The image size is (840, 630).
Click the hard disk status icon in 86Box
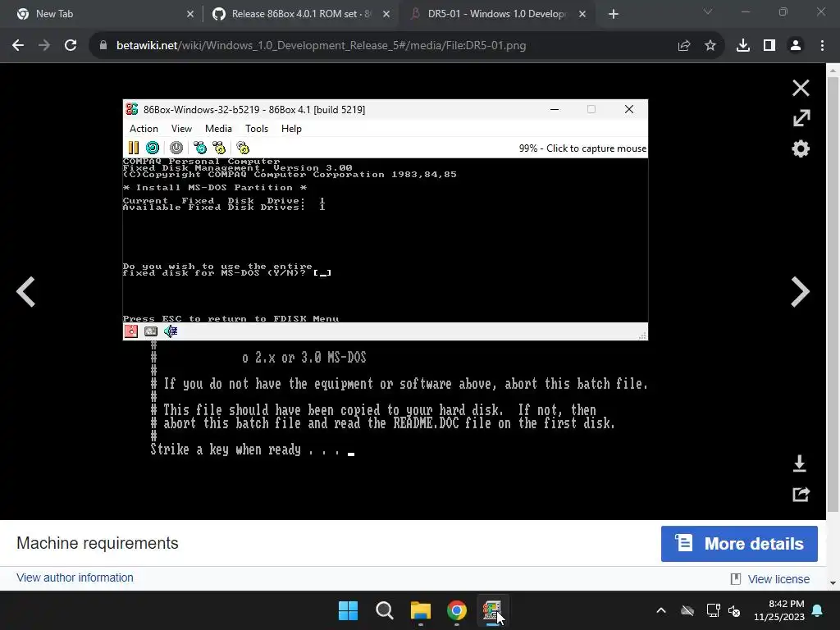(151, 331)
